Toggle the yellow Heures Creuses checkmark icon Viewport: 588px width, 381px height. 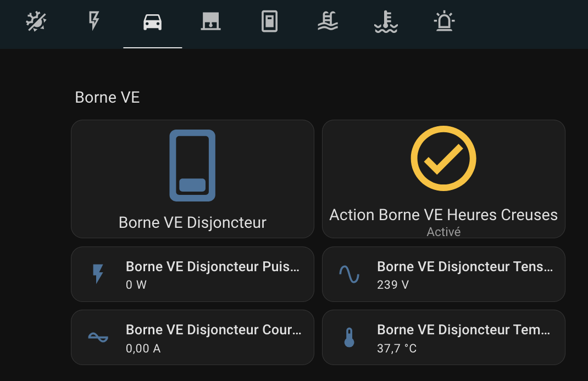tap(443, 159)
